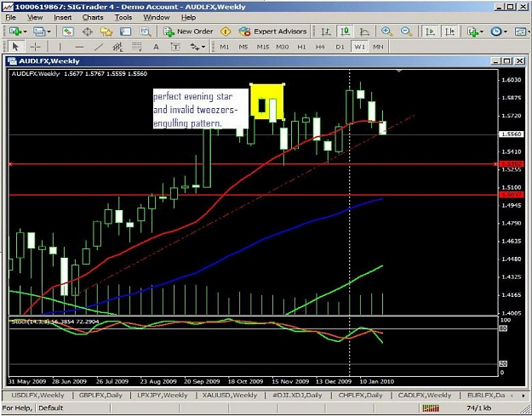This screenshot has height=416, width=532.
Task: Open the Tools menu
Action: [123, 17]
